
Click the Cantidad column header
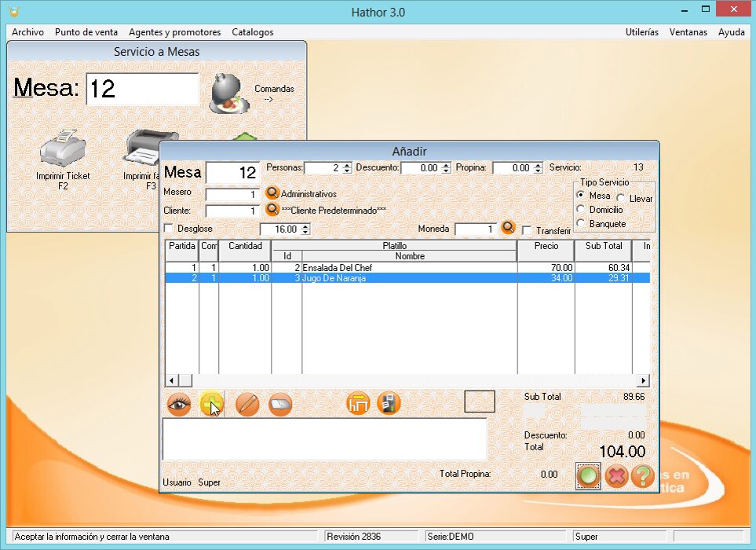(245, 251)
